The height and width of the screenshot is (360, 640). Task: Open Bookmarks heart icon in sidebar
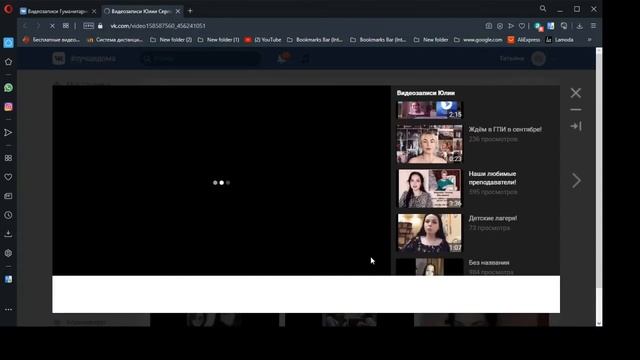click(x=8, y=177)
